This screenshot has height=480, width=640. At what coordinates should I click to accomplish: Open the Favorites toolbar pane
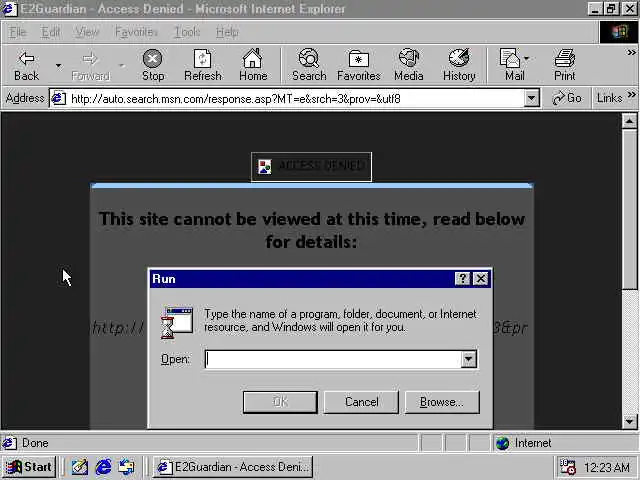(x=359, y=65)
